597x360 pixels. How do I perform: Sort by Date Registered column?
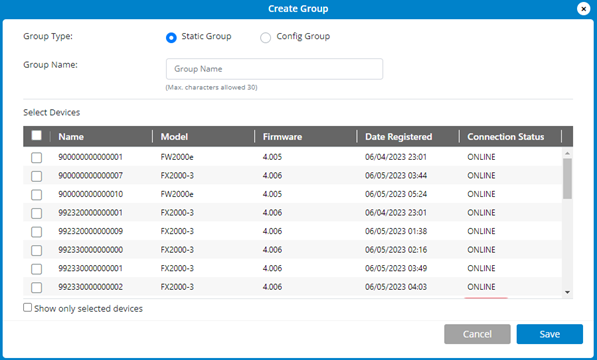[399, 137]
